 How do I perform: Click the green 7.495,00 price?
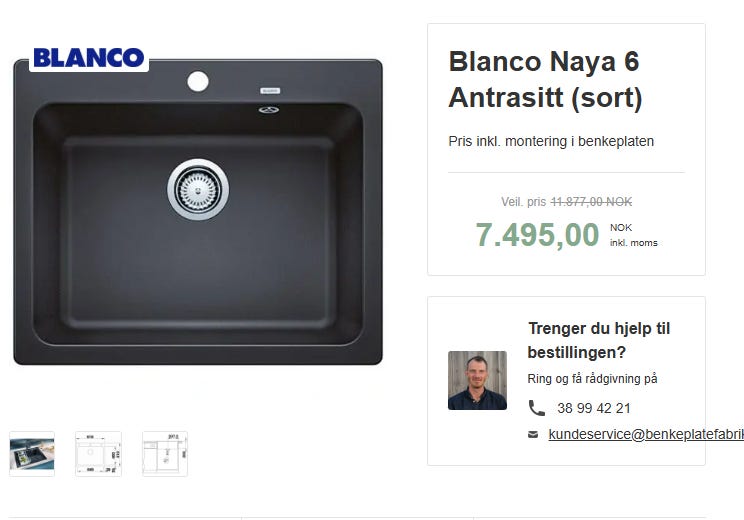pos(537,234)
